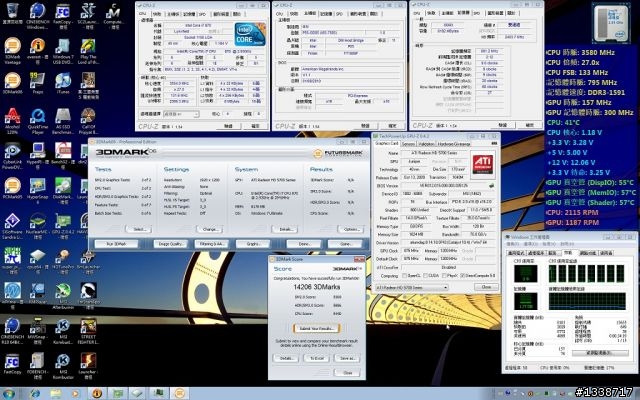Viewport: 640px width, 400px height.
Task: Select the AS SSD Benchmark desktop icon
Action: (62, 121)
